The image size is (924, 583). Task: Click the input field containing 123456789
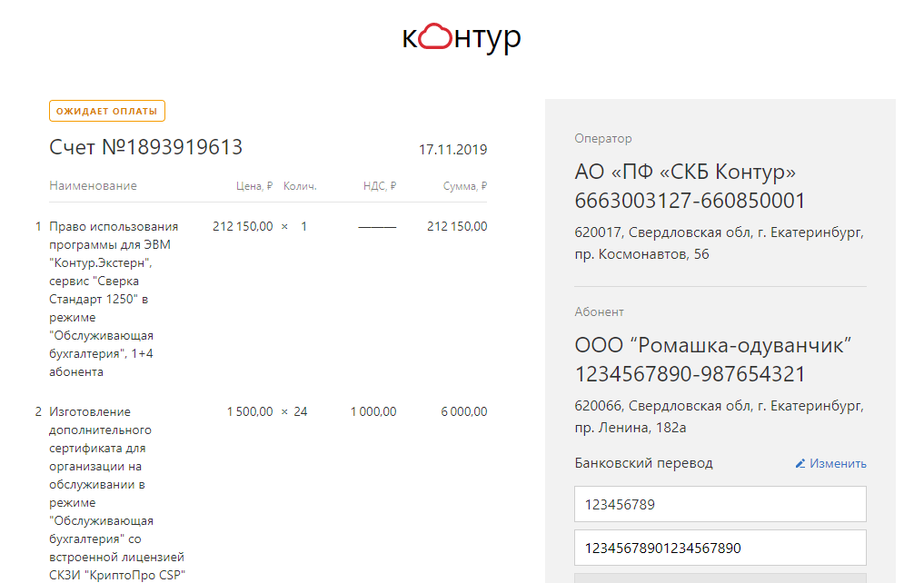coord(720,504)
